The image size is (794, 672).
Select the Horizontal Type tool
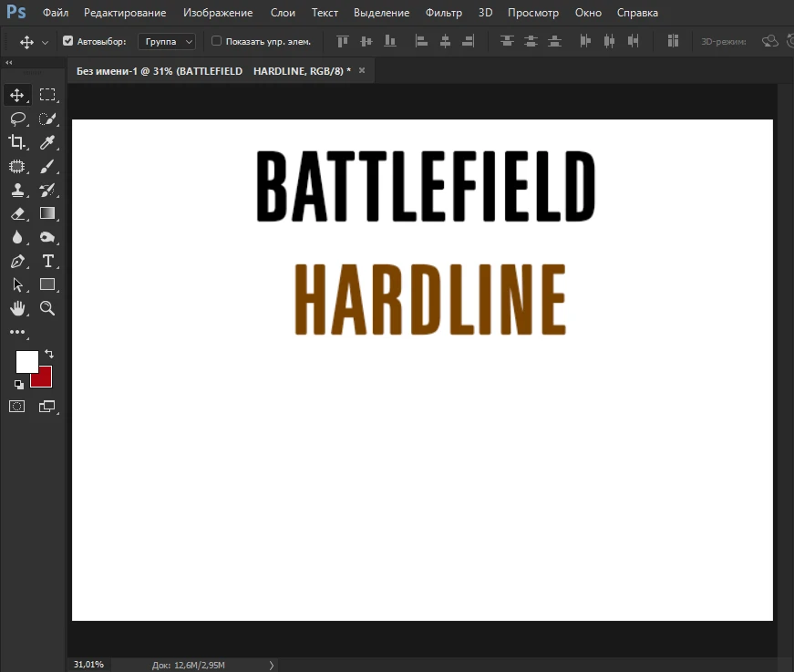[48, 261]
